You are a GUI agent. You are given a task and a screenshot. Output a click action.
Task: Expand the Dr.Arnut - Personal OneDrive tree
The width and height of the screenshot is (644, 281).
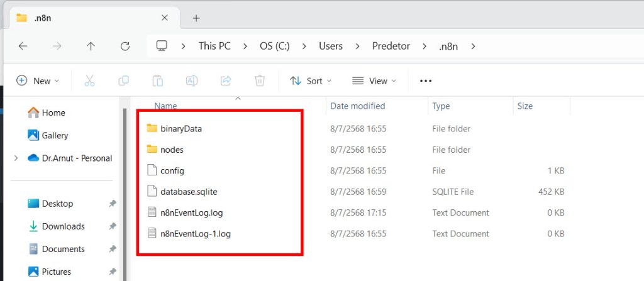coord(16,158)
